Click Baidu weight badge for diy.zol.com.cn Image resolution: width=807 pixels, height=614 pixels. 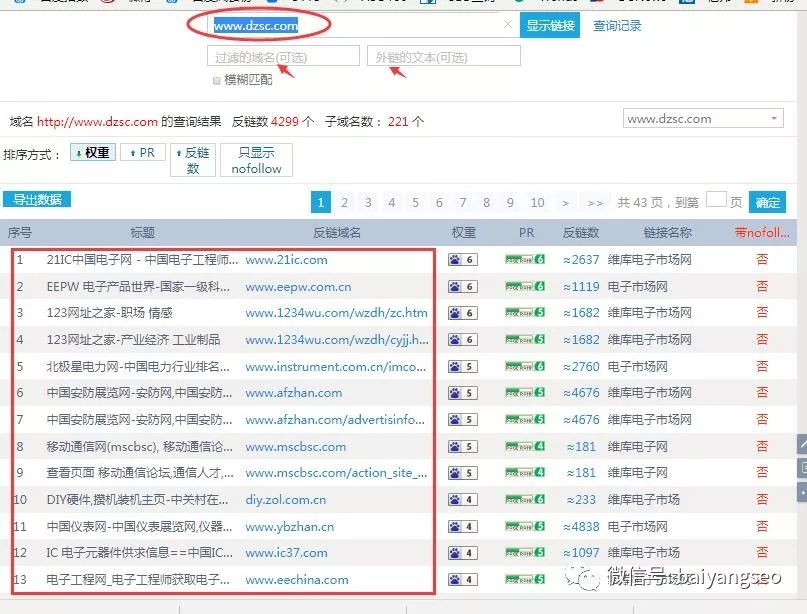463,500
